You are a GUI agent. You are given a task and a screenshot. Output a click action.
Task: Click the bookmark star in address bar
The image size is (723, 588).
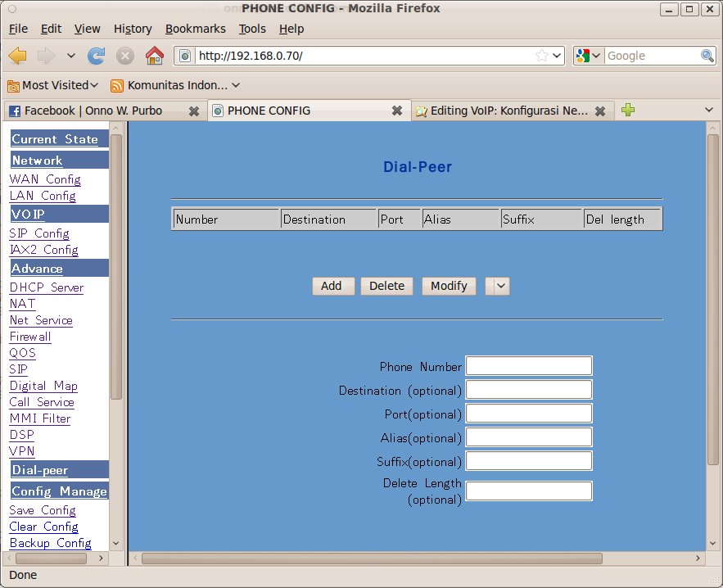pyautogui.click(x=541, y=56)
